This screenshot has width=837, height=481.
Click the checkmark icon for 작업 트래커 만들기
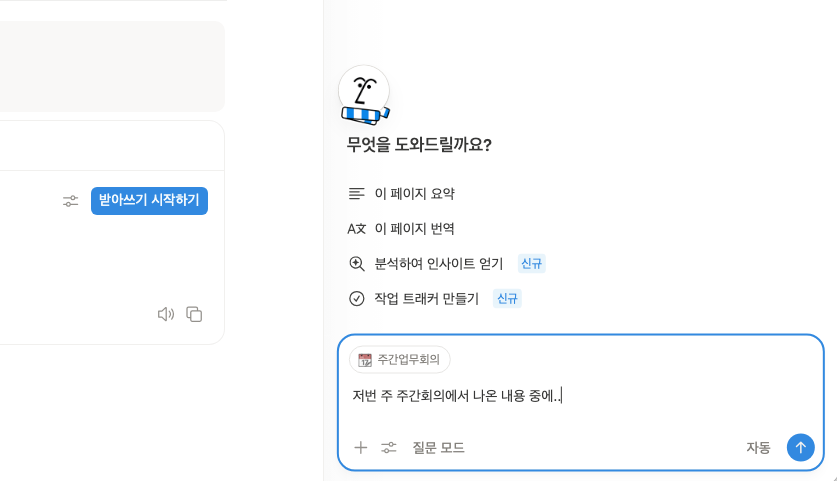click(x=357, y=298)
